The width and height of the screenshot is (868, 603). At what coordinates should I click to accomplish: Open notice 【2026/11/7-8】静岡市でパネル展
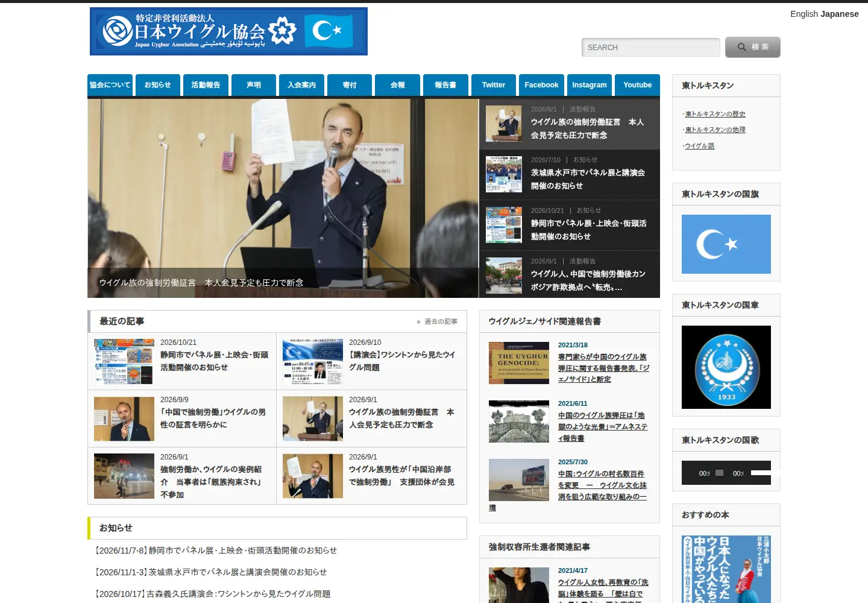coord(215,551)
